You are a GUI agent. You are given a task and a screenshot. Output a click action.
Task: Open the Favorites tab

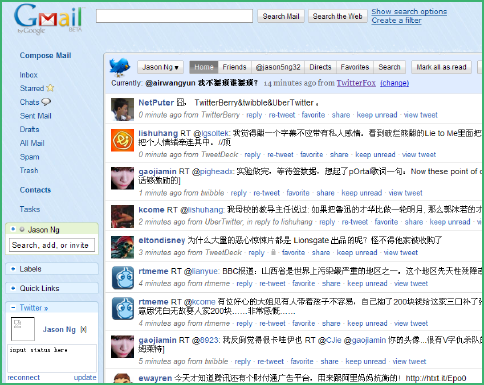[355, 67]
